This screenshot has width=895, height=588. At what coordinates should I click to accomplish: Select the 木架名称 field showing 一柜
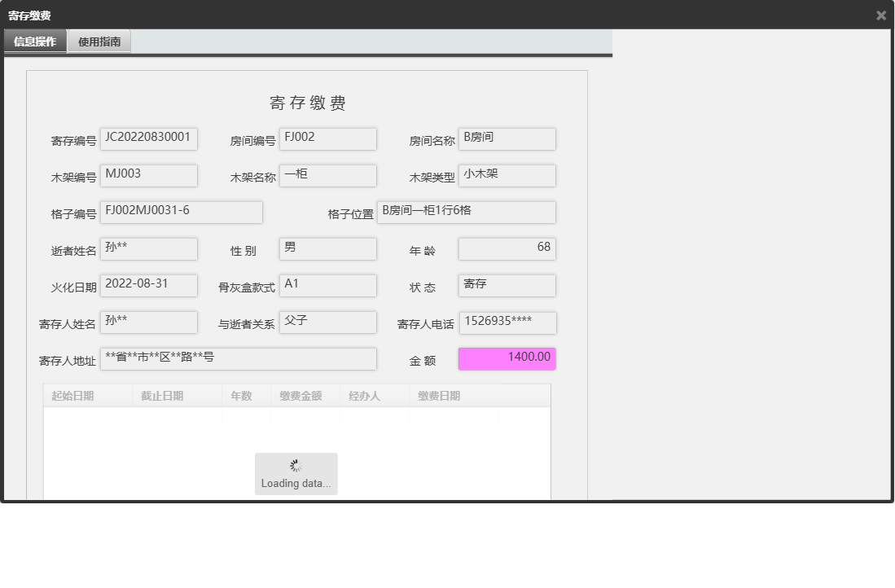[327, 175]
